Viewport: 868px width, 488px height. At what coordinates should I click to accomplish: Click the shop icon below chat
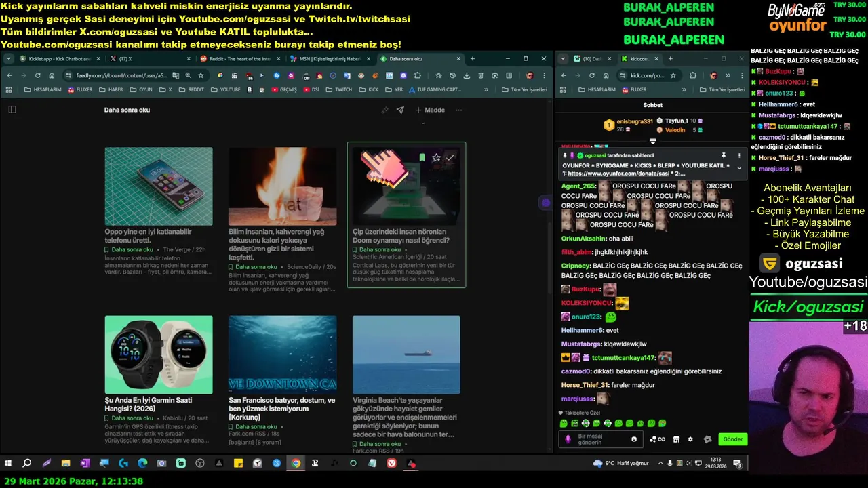click(676, 439)
